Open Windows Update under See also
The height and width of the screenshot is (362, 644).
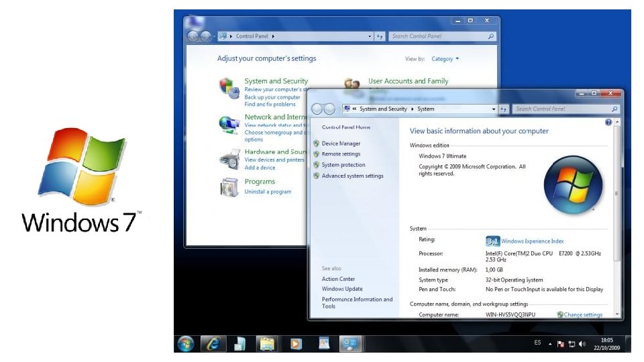(342, 289)
